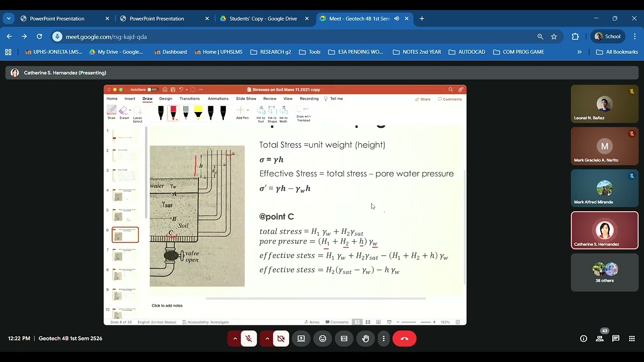The image size is (644, 362).
Task: Expand audio settings arrow beside microphone
Action: 235,338
